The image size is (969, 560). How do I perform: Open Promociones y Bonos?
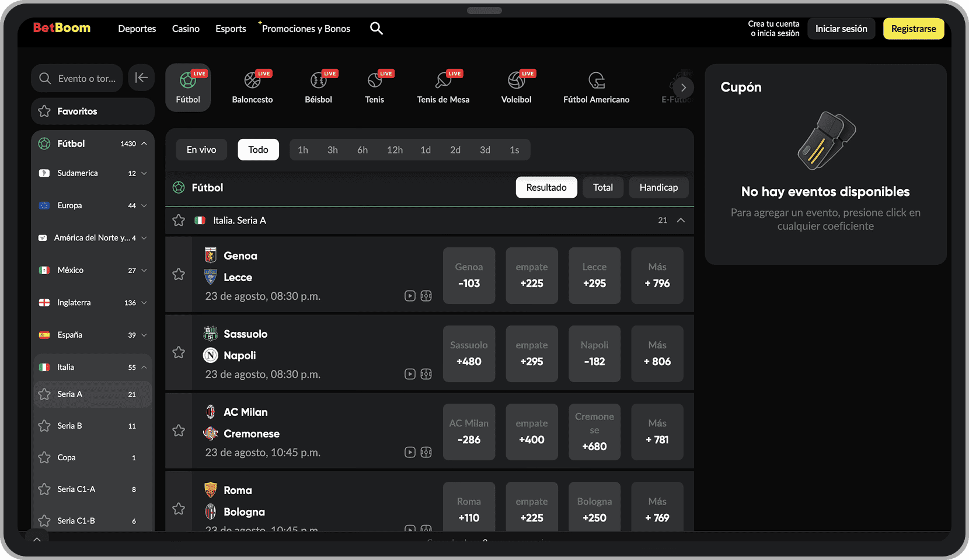tap(306, 29)
